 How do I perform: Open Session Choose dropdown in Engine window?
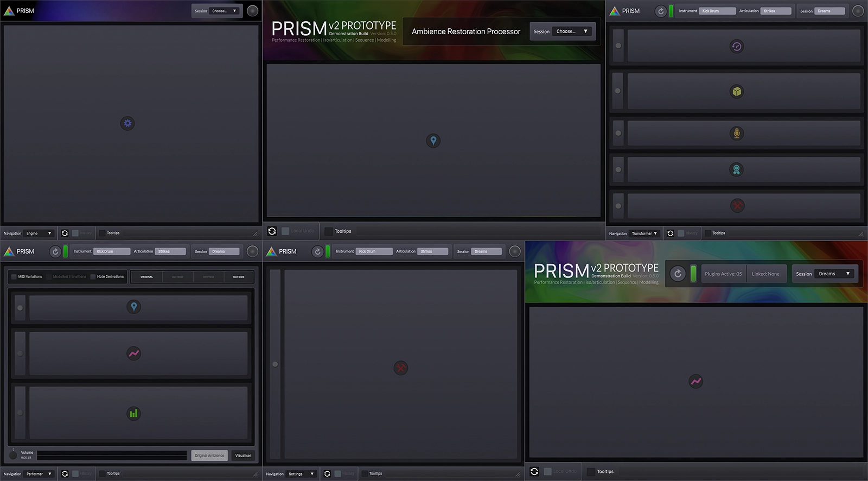point(225,11)
